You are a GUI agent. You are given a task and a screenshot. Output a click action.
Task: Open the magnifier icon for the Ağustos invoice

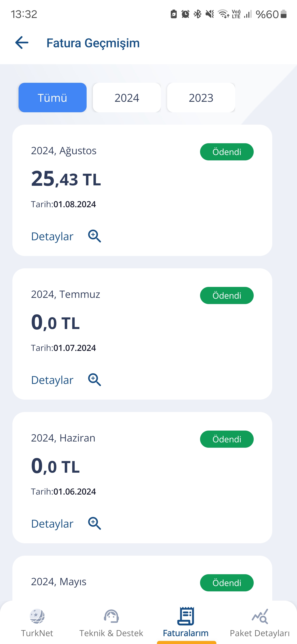click(94, 236)
